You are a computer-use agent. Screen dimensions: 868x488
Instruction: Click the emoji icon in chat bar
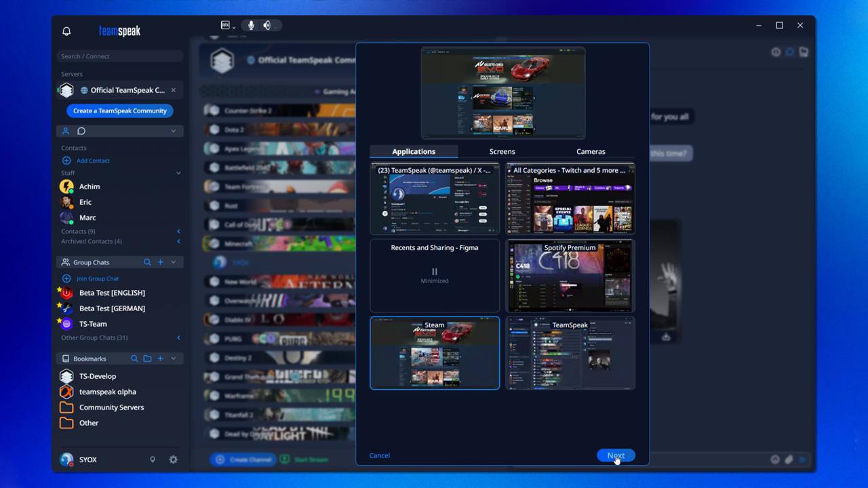coord(775,460)
